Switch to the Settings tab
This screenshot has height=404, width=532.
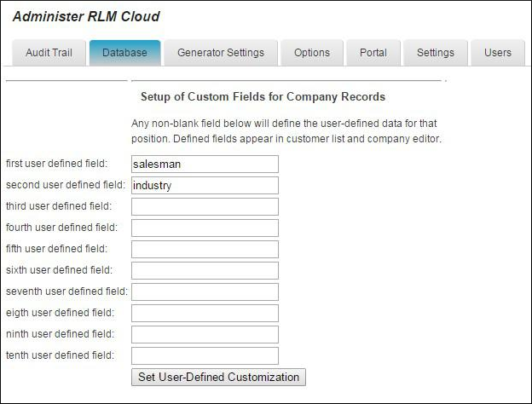pos(436,53)
